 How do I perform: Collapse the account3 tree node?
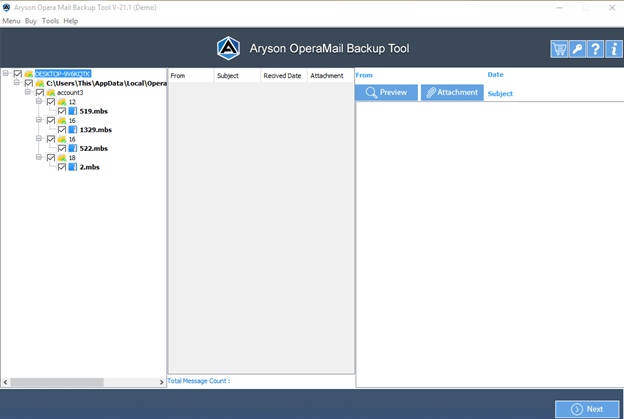pos(27,92)
